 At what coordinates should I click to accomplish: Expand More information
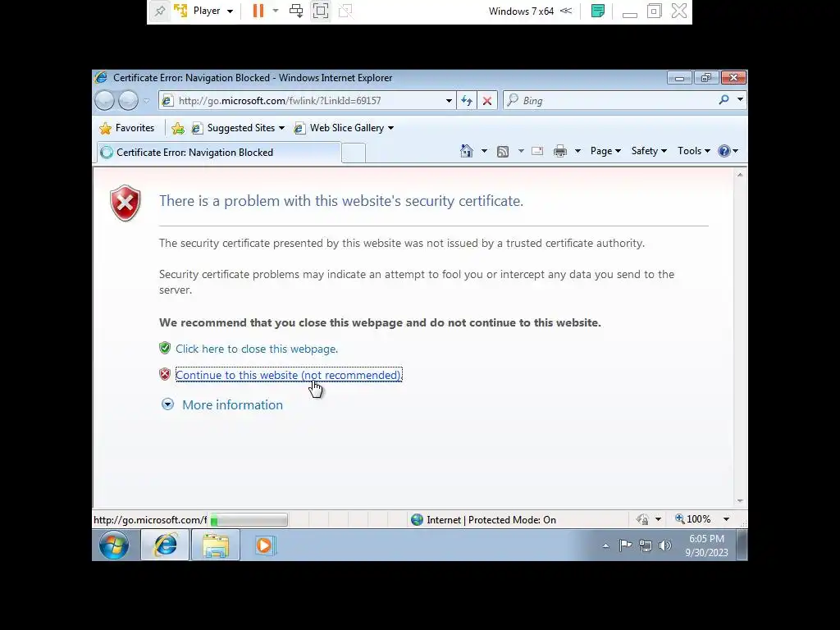(222, 404)
